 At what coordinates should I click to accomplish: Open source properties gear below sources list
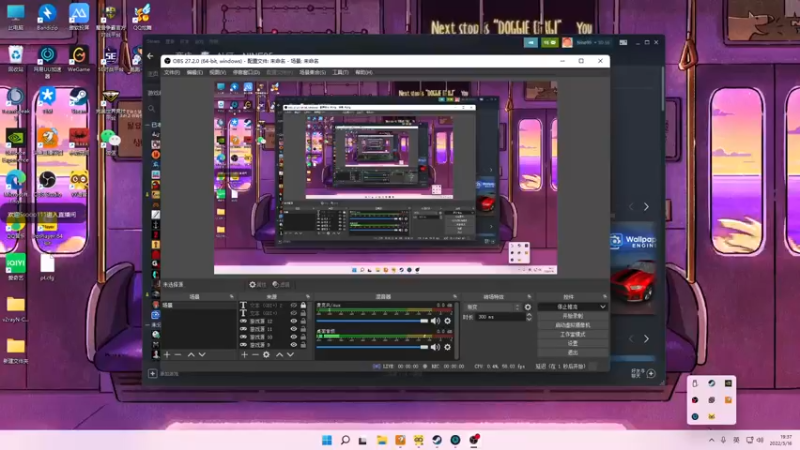[266, 355]
